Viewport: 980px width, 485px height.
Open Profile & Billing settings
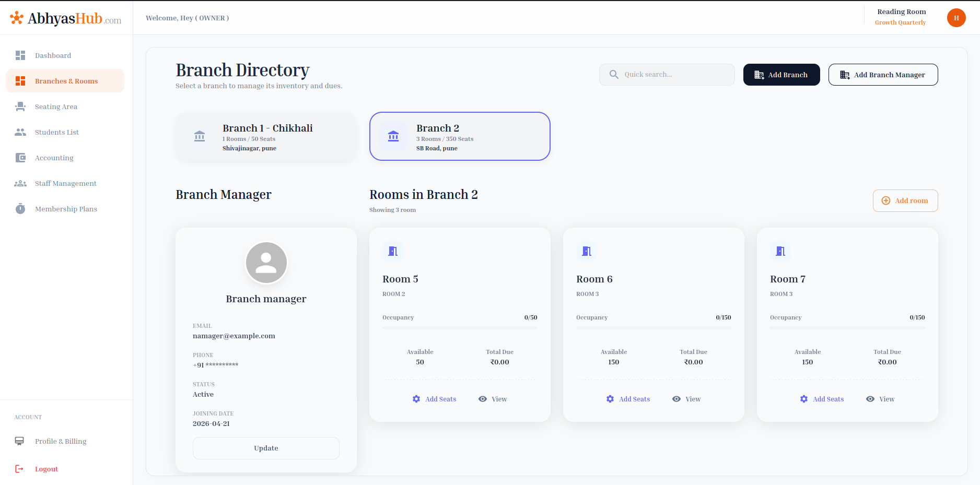pyautogui.click(x=60, y=441)
